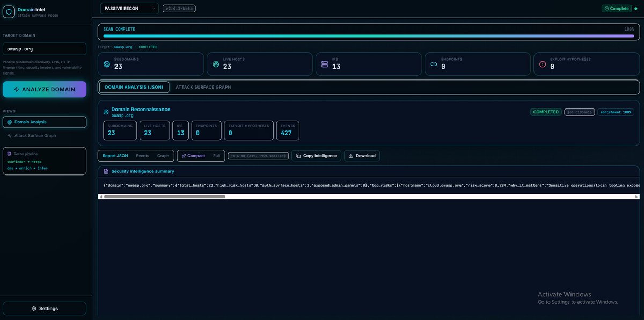Click the scan complete progress bar
The width and height of the screenshot is (644, 320).
369,36
